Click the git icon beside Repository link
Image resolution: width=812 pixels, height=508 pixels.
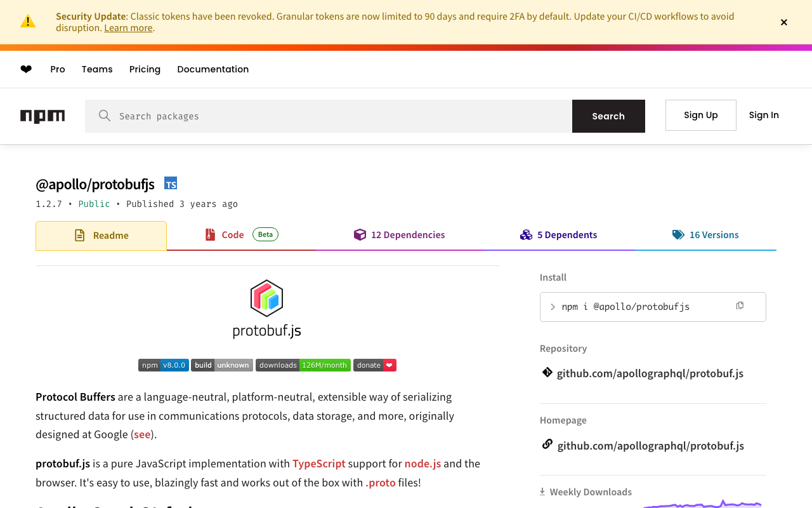[547, 373]
